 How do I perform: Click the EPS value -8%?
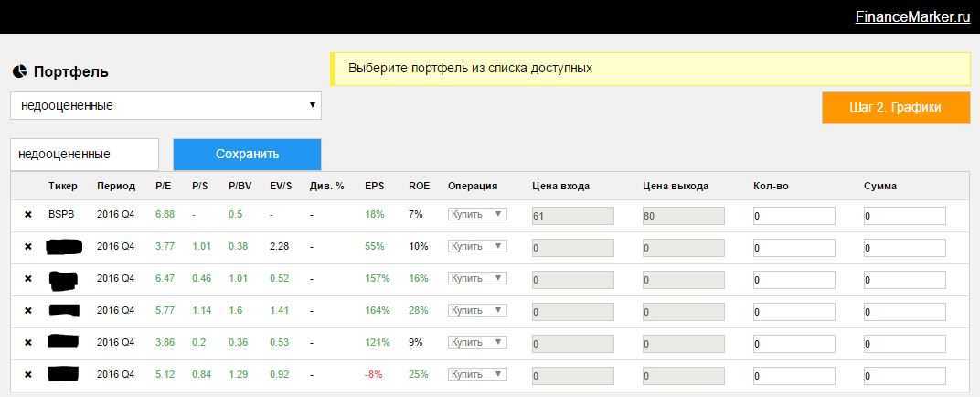pos(374,374)
